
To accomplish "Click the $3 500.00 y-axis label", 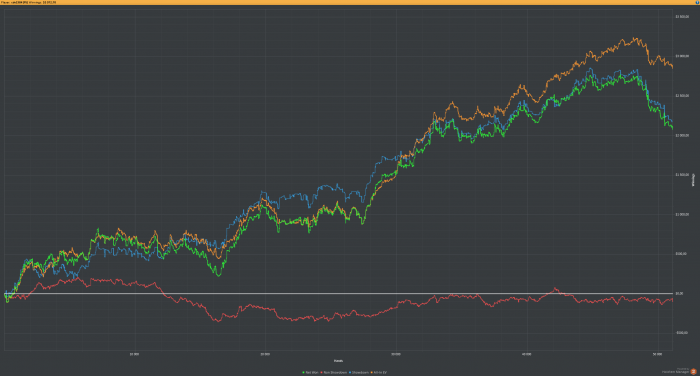I will coord(682,17).
